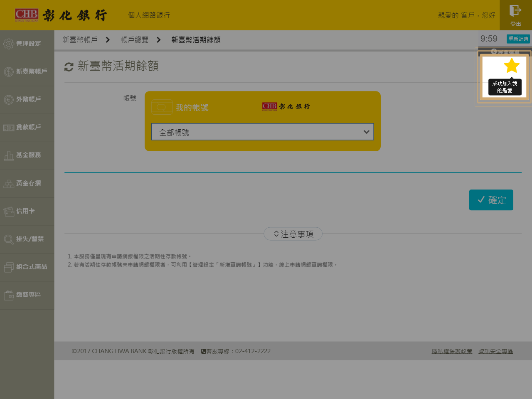Viewport: 532px width, 399px height.
Task: Open the 全部帳號 account dropdown
Action: [262, 132]
